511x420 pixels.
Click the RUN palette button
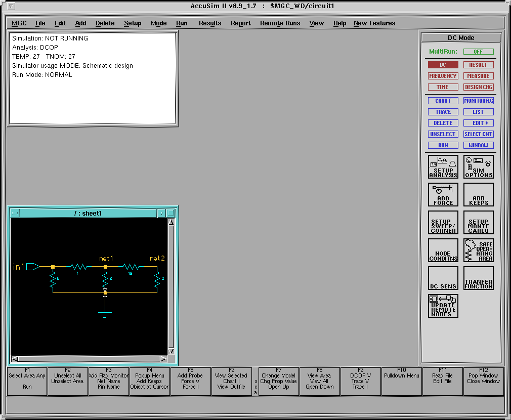tap(443, 145)
